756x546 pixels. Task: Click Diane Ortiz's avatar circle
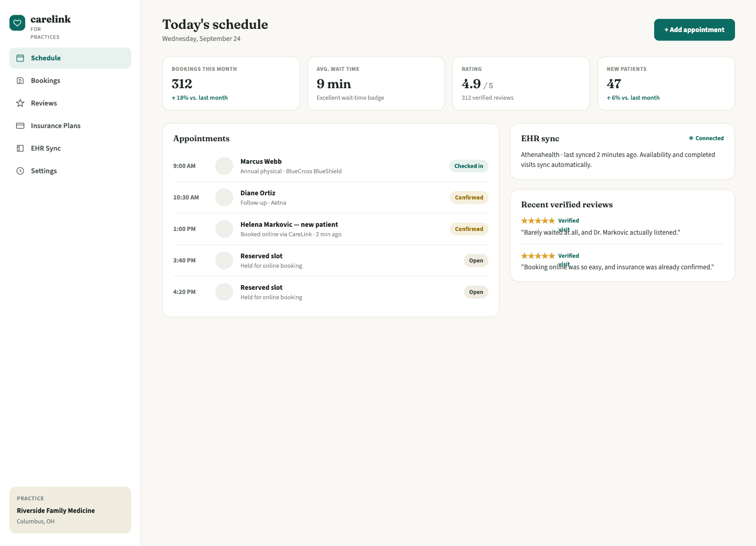224,197
